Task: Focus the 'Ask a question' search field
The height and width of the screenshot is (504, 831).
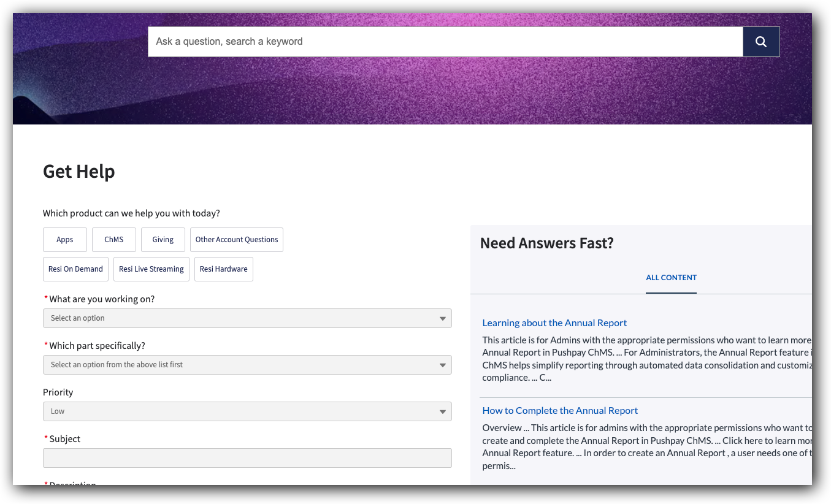Action: pos(445,42)
